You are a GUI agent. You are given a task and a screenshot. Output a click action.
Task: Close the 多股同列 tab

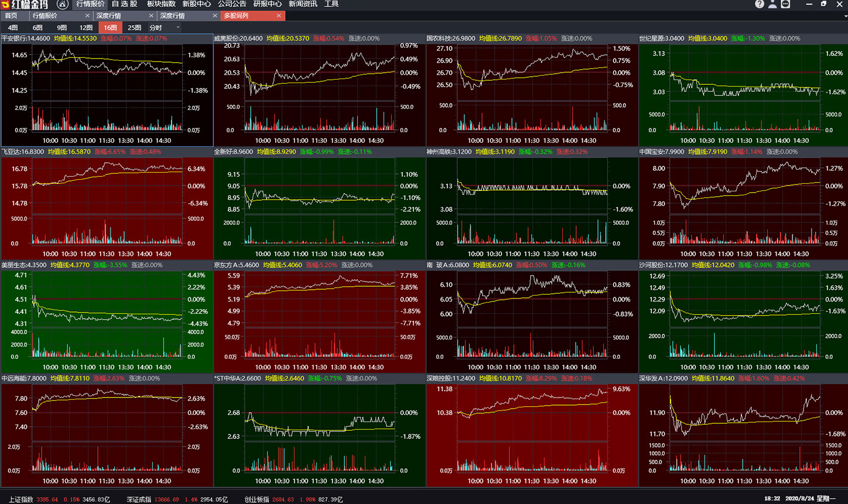tap(279, 16)
